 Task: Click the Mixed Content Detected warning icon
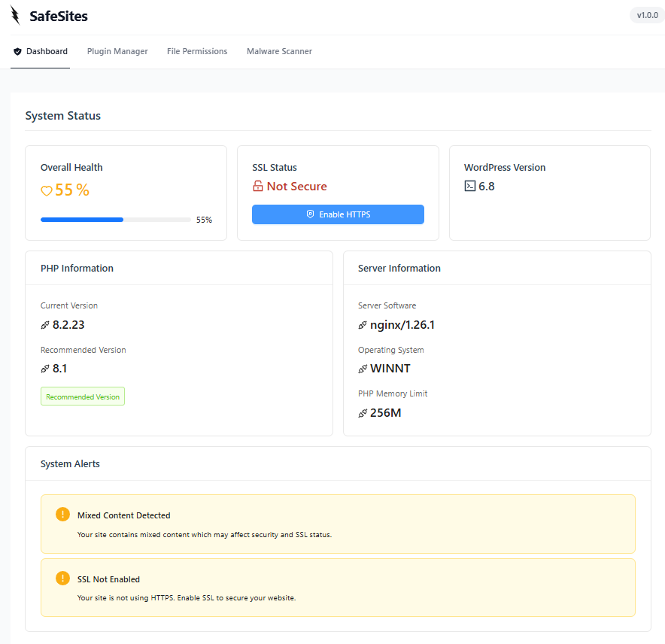coord(62,515)
